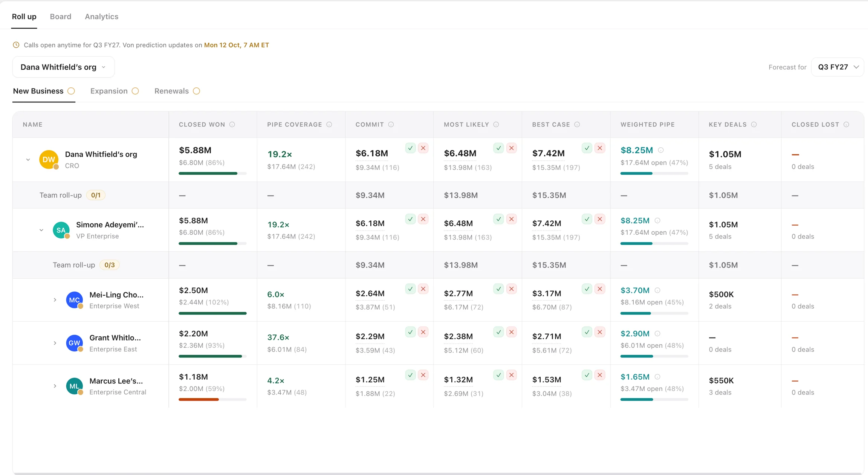Open the Commit column info icon

391,125
